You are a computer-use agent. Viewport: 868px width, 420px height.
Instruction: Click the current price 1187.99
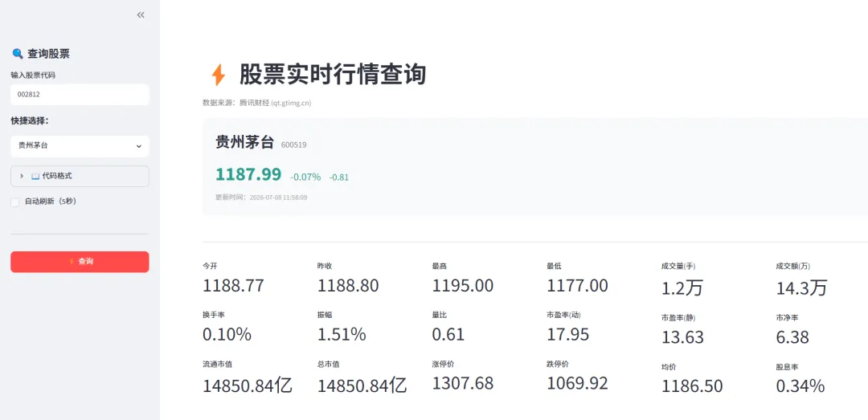point(248,174)
